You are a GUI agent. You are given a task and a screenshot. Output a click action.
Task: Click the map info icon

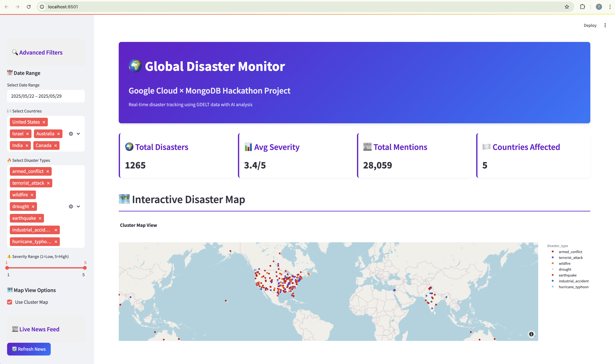[531, 334]
